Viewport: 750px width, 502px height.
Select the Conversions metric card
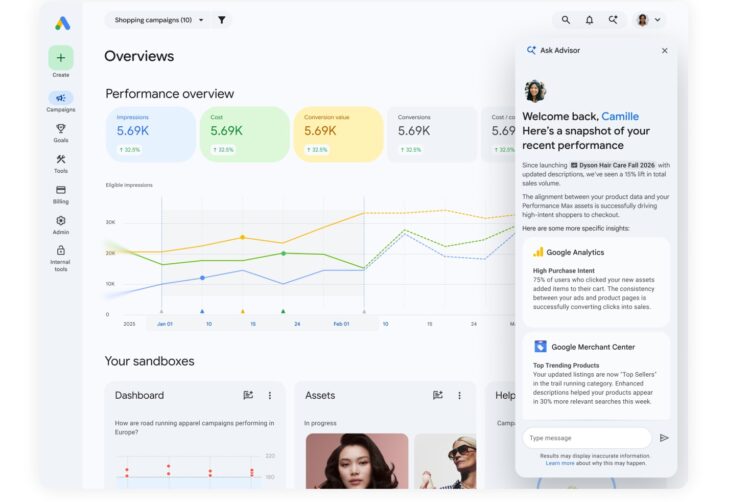point(432,134)
